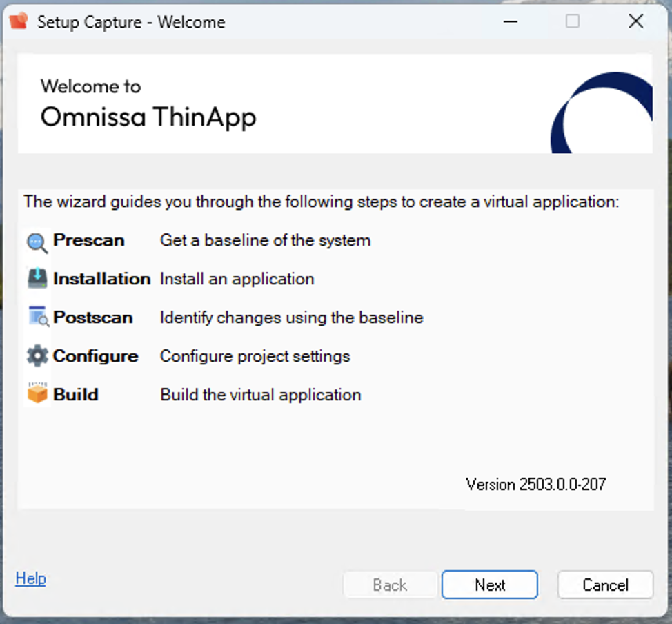
Task: Minimize the Setup Capture window
Action: (x=511, y=22)
